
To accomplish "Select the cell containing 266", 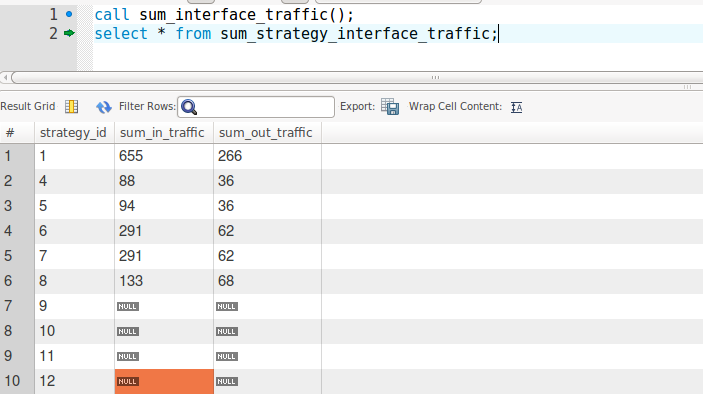I will point(268,156).
